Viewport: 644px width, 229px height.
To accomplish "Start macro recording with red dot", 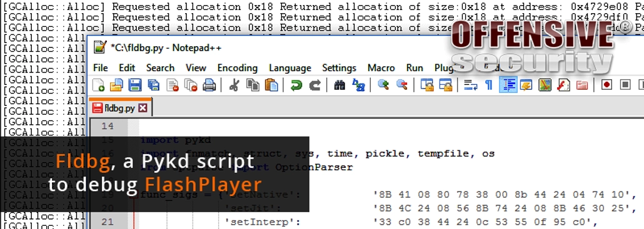I will (606, 85).
